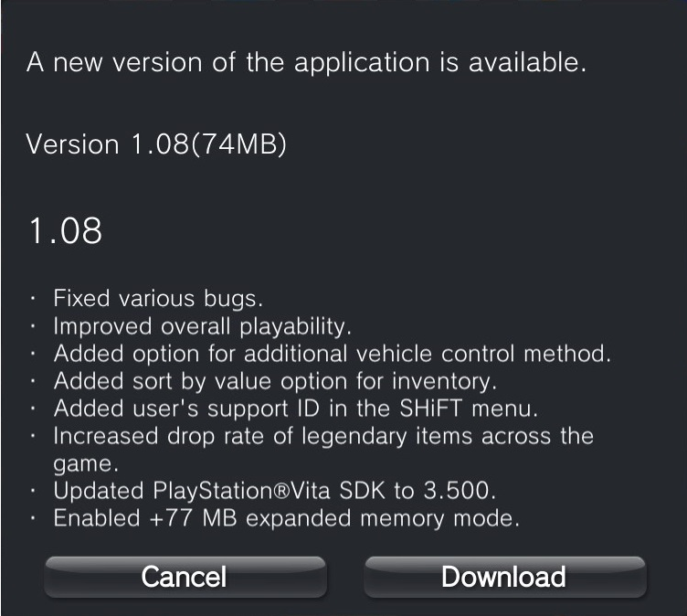Click the 'sort by value option' note

pyautogui.click(x=275, y=381)
